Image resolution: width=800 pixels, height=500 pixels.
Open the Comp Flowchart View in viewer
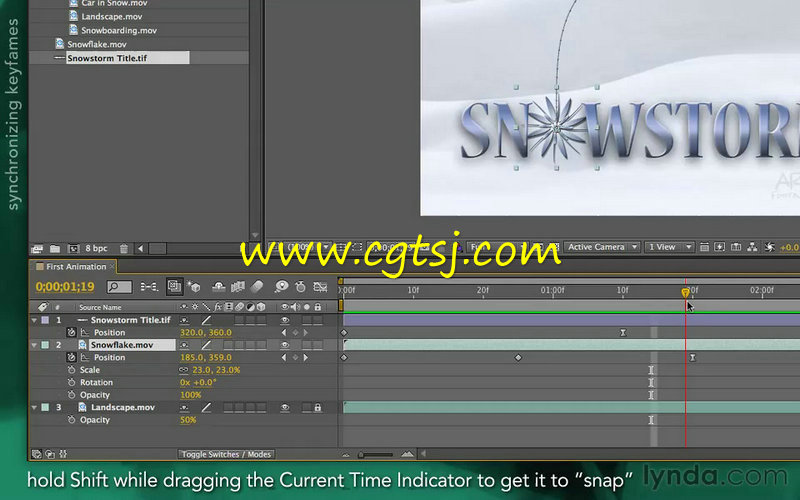tap(752, 247)
